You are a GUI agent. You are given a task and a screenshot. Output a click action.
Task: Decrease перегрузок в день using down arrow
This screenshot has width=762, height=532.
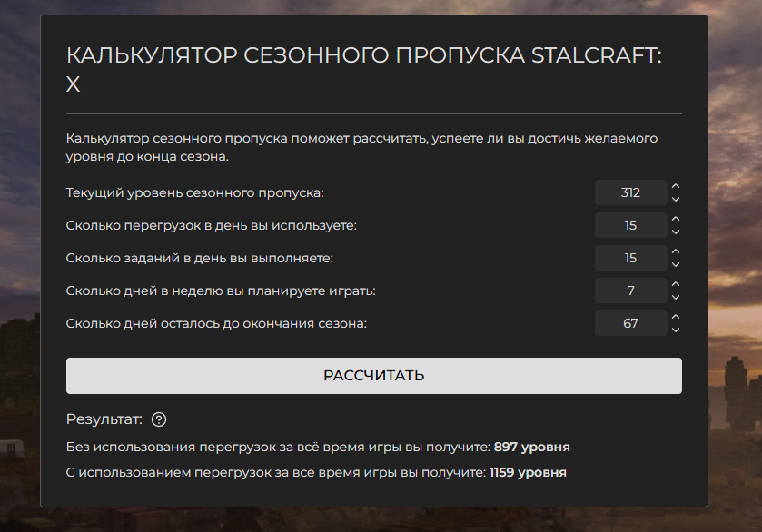coord(675,231)
